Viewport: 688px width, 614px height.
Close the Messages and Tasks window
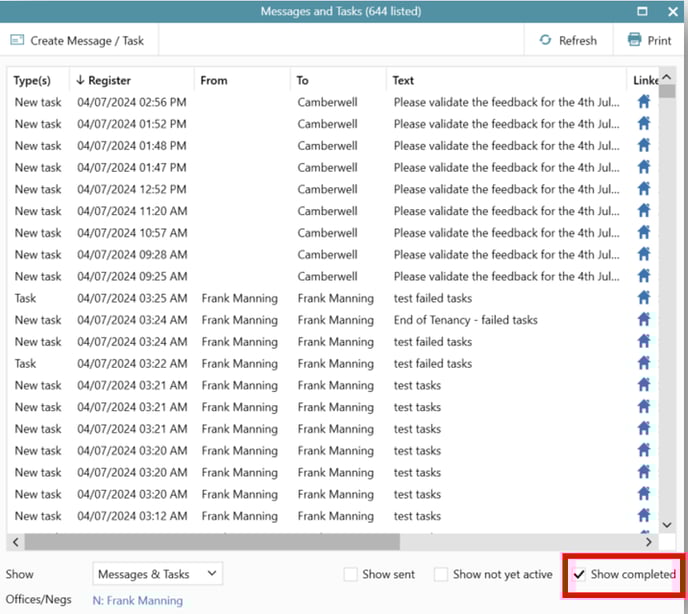tap(673, 11)
